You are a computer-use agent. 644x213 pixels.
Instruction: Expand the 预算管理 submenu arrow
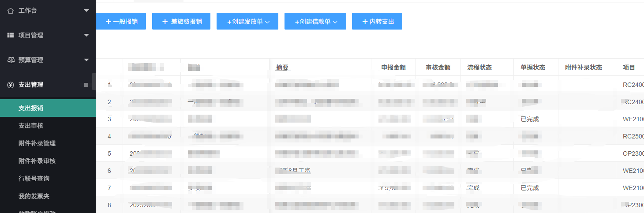[x=86, y=60]
